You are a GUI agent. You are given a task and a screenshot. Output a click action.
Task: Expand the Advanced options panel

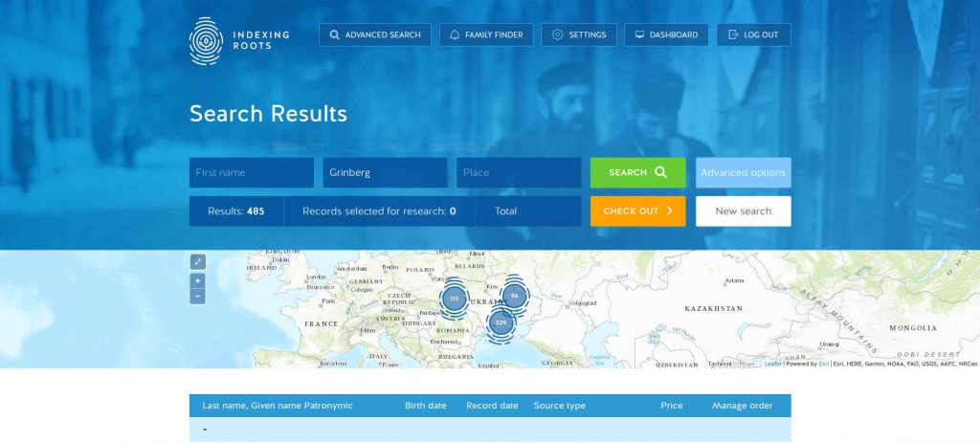coord(743,173)
